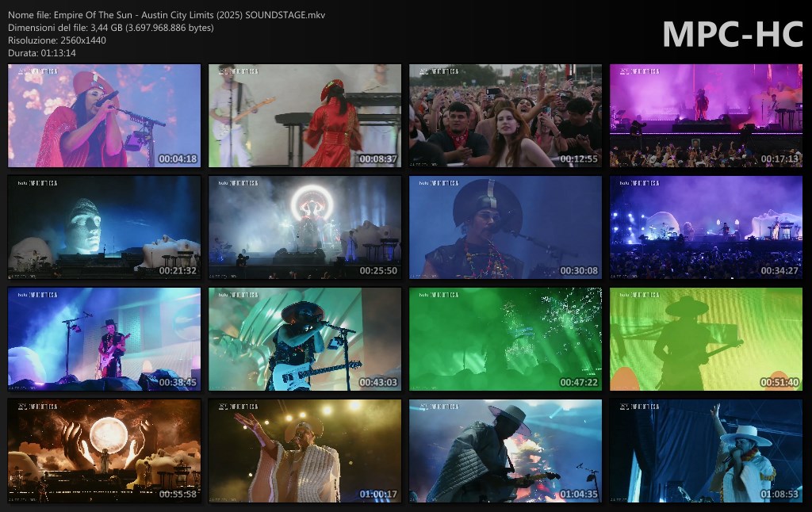The image size is (812, 512).
Task: Open the silhouette thumbnail at 00:51:40
Action: click(706, 339)
